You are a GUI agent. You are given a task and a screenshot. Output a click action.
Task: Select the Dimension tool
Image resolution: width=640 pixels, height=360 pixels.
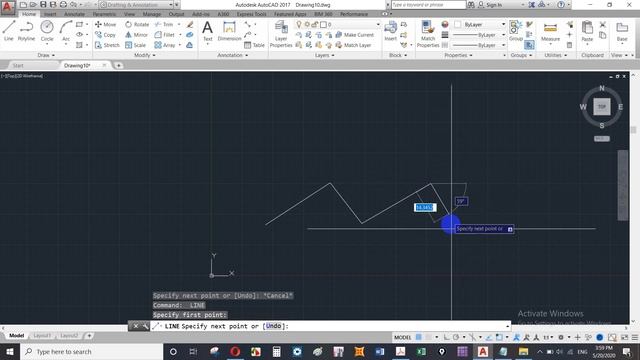tap(229, 31)
